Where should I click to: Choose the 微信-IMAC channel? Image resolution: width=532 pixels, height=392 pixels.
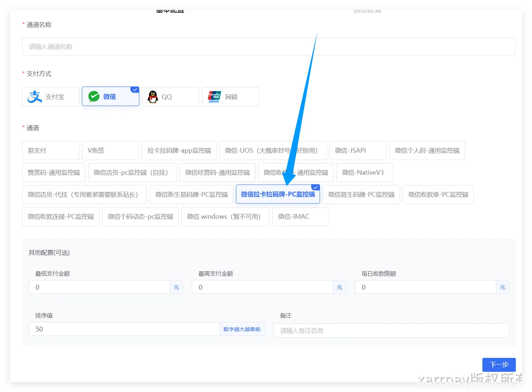(301, 217)
